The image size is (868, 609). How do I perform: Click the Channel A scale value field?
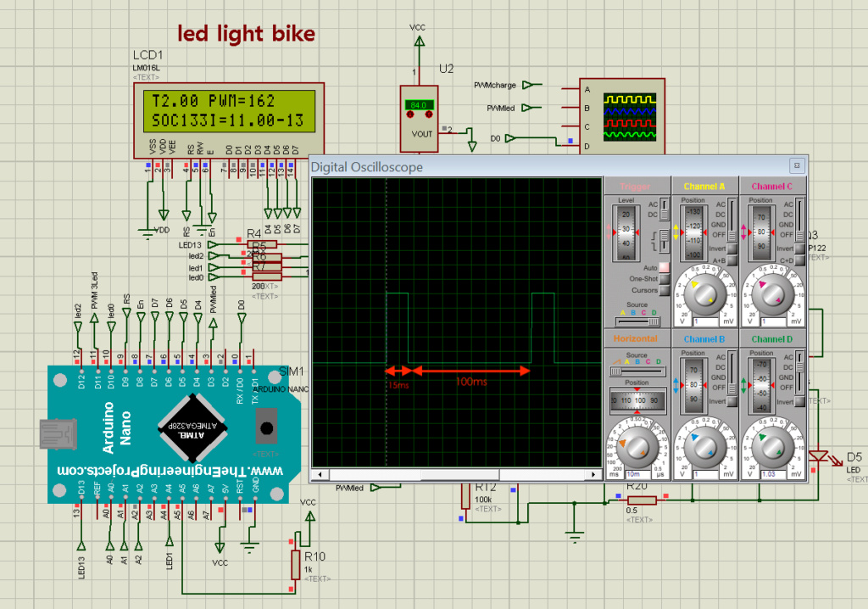point(706,321)
